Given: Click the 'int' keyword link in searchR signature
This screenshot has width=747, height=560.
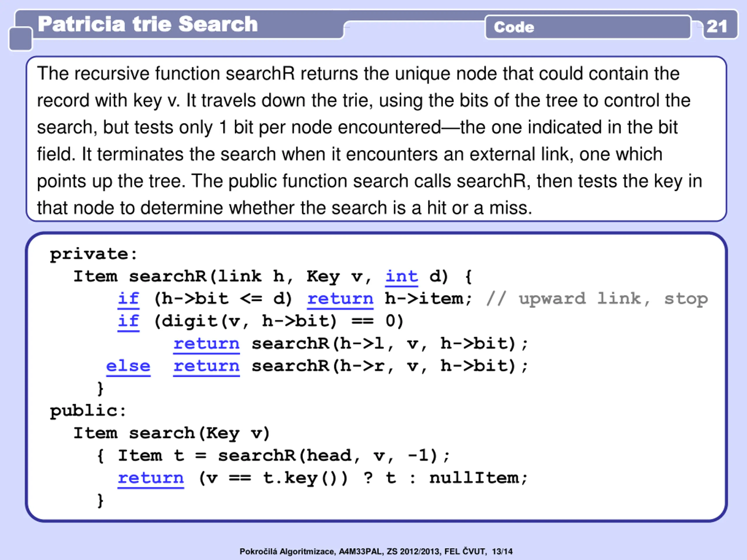Looking at the screenshot, I should (x=401, y=276).
